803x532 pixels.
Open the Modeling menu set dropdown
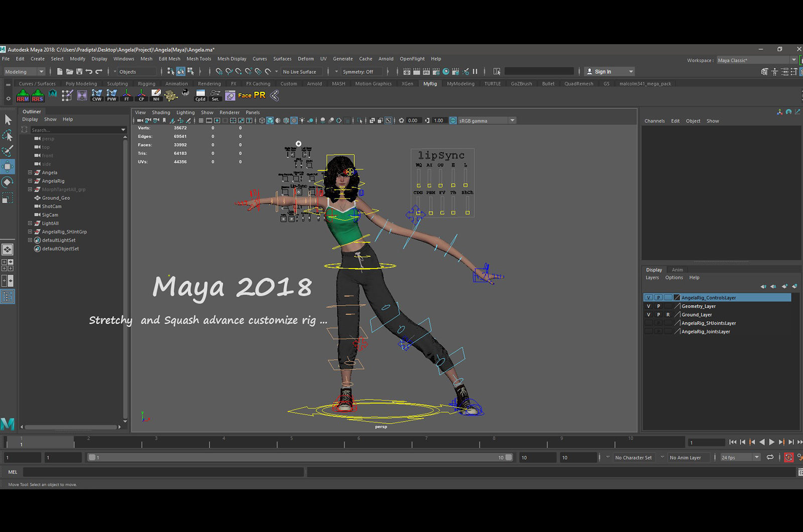pyautogui.click(x=24, y=72)
